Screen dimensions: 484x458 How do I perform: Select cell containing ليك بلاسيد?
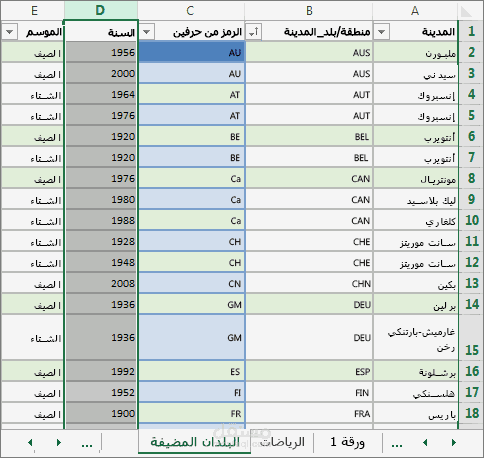point(415,199)
